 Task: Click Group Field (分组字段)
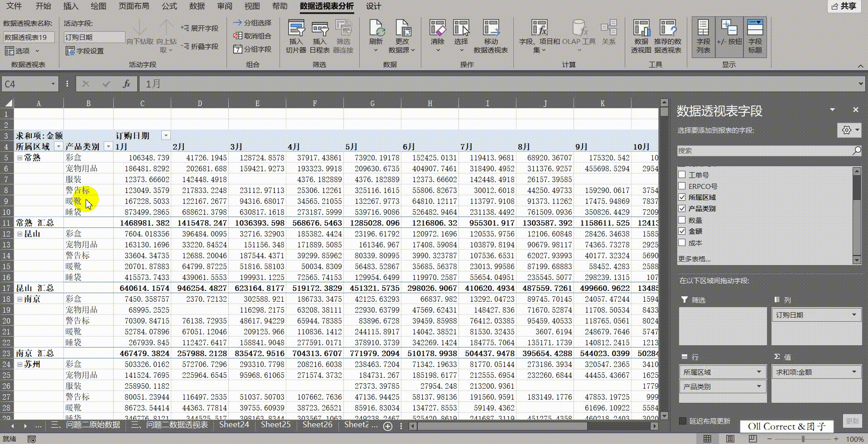point(252,49)
